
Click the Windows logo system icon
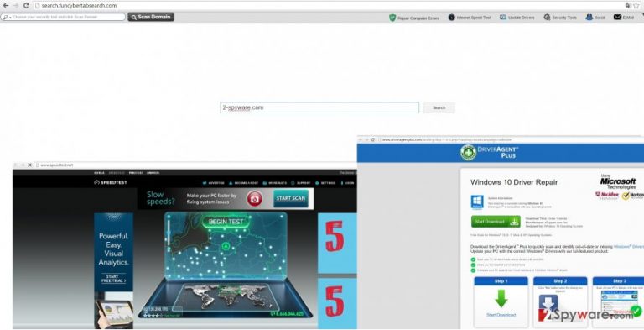coord(477,202)
